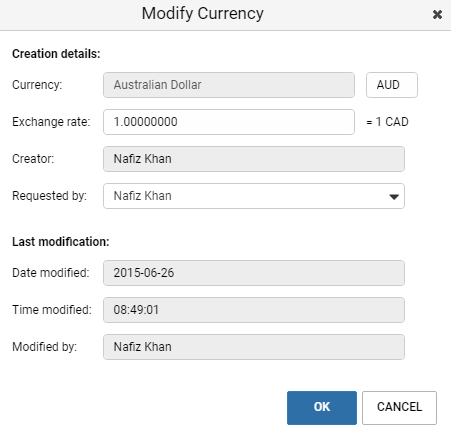The width and height of the screenshot is (451, 430).
Task: Click the Creator field showing Nafiz Khan
Action: pyautogui.click(x=254, y=159)
